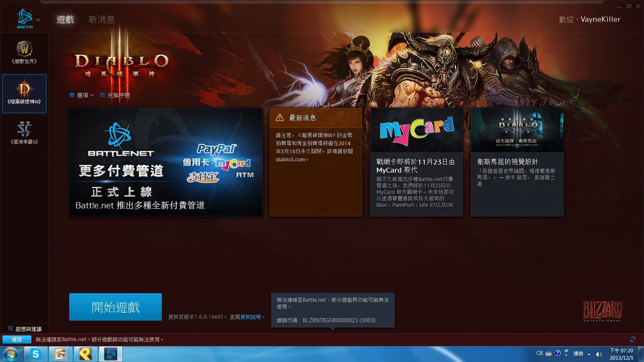Image resolution: width=644 pixels, height=362 pixels.
Task: Open Skype from the taskbar
Action: click(36, 354)
